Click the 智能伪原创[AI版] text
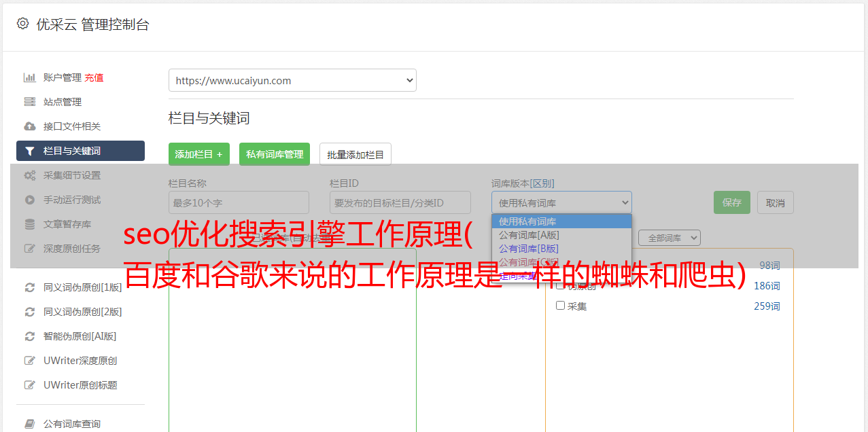 (x=80, y=336)
